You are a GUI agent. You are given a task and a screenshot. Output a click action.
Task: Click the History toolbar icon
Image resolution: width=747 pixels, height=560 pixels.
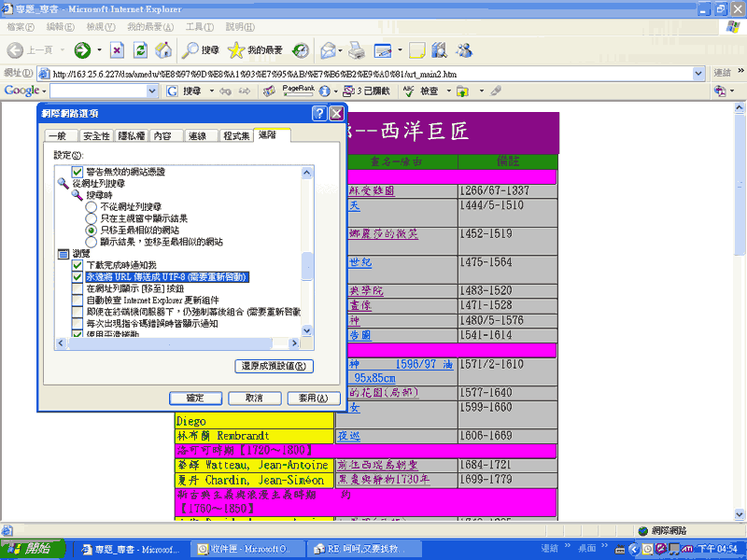(x=301, y=50)
